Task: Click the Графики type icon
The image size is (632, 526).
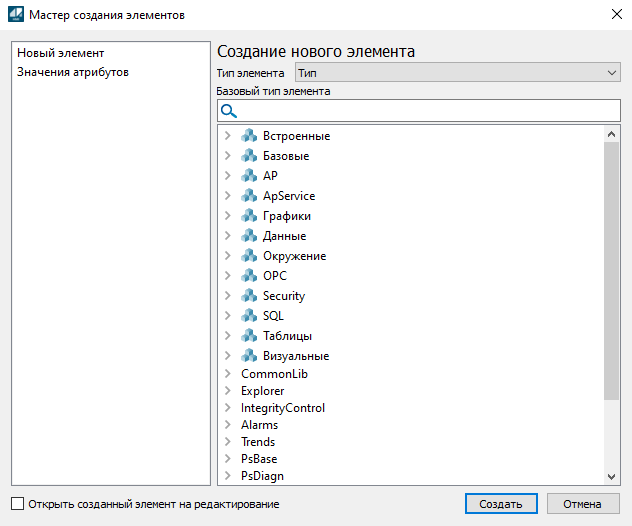Action: (x=249, y=216)
